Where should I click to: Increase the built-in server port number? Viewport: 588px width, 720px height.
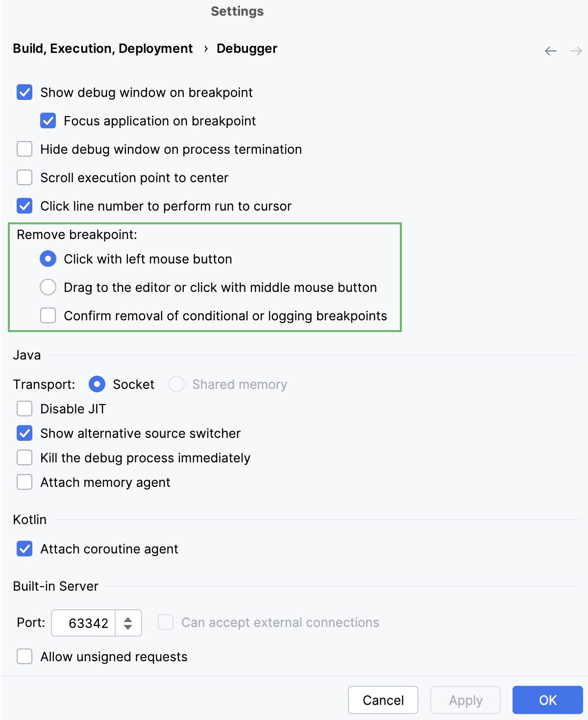(128, 619)
